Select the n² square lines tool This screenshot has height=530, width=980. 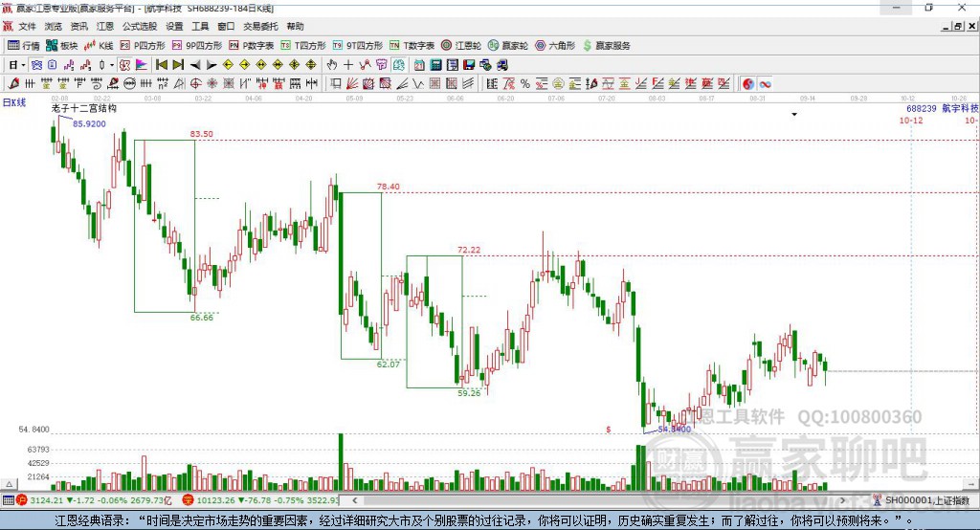pos(163,84)
